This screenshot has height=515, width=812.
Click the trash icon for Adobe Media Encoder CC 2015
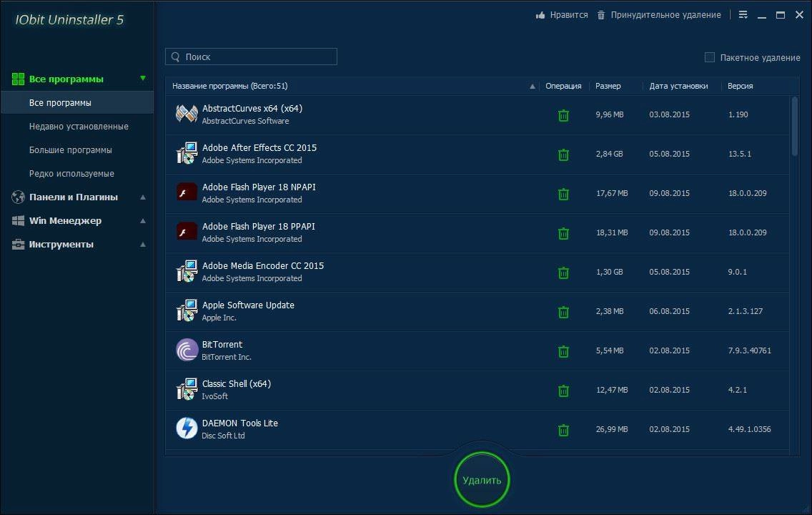coord(563,273)
